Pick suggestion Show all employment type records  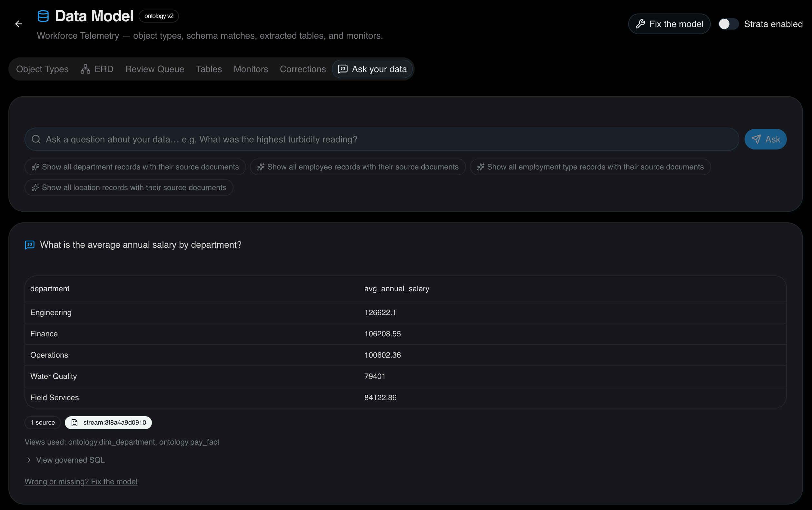click(590, 167)
